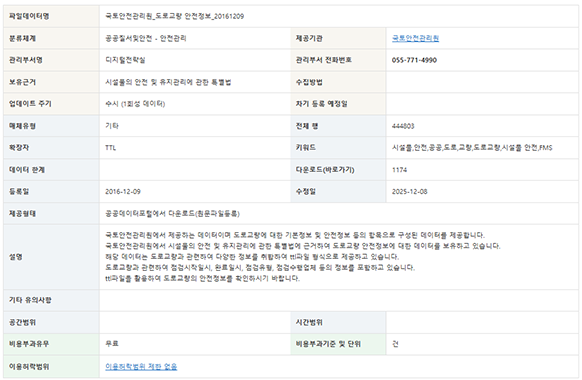Select the 수시 (1회성 데이터) update cycle
Screen dimensions: 582x380
(x=135, y=104)
